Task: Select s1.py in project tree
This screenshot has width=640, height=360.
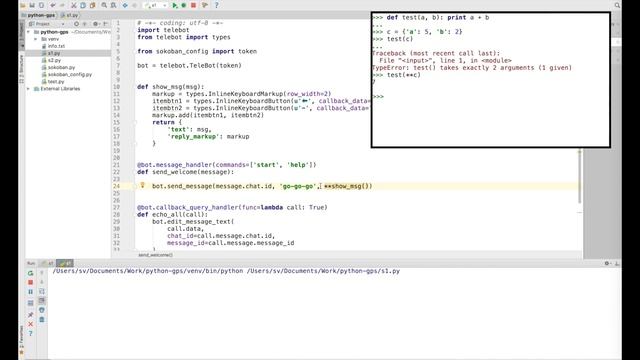Action: tap(54, 53)
